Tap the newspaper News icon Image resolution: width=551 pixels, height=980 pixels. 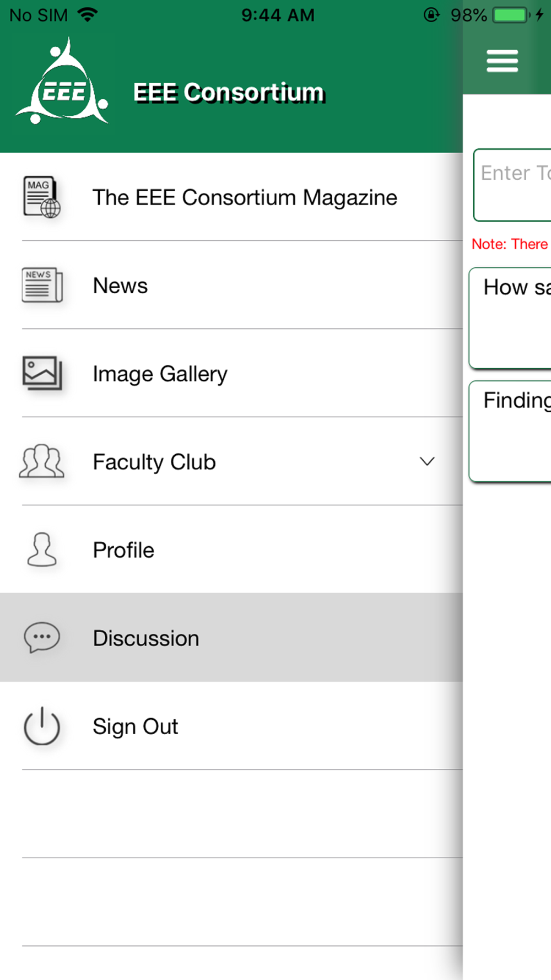point(42,285)
